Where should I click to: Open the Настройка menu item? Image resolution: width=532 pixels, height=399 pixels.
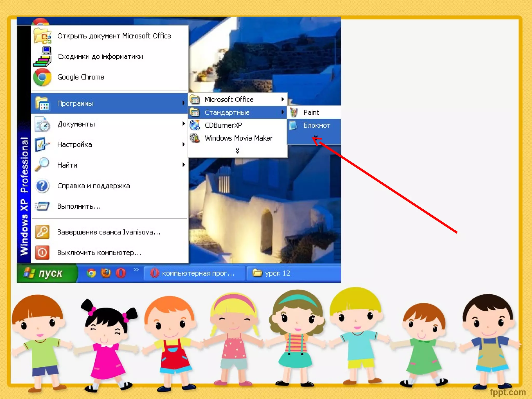(75, 145)
